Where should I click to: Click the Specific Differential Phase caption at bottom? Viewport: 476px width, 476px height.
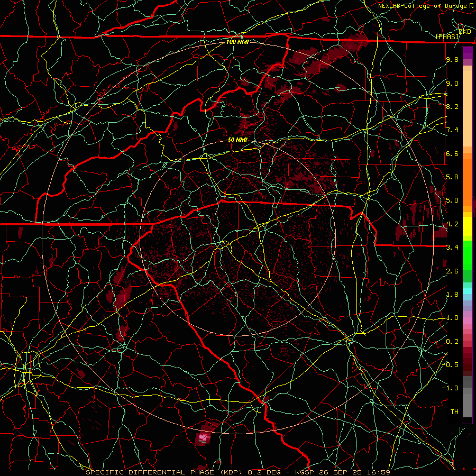coord(237,472)
